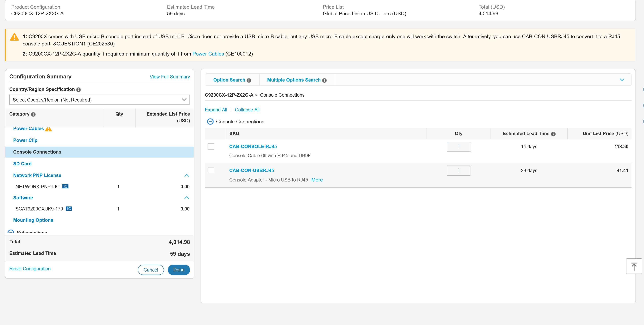
Task: Click the SKU column header
Action: point(234,133)
